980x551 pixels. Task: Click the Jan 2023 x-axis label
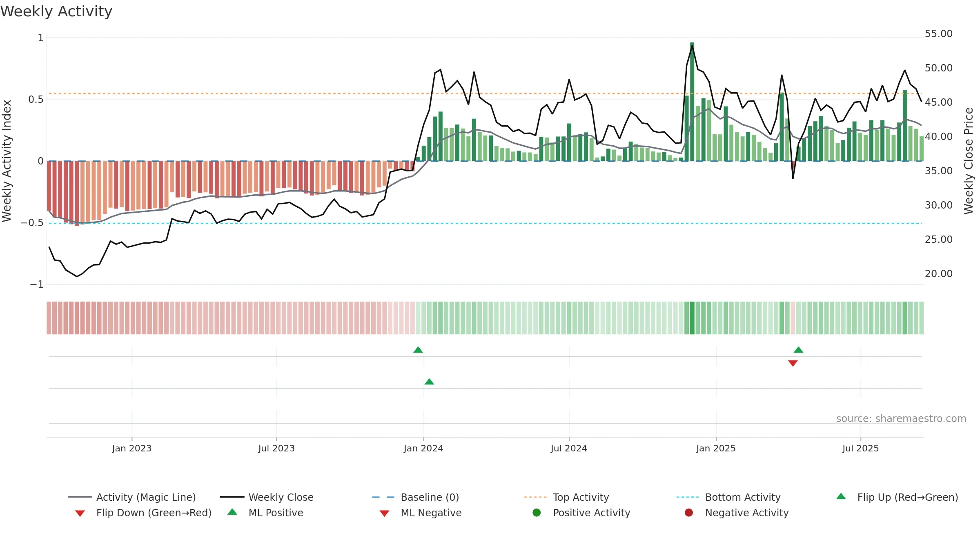[132, 448]
